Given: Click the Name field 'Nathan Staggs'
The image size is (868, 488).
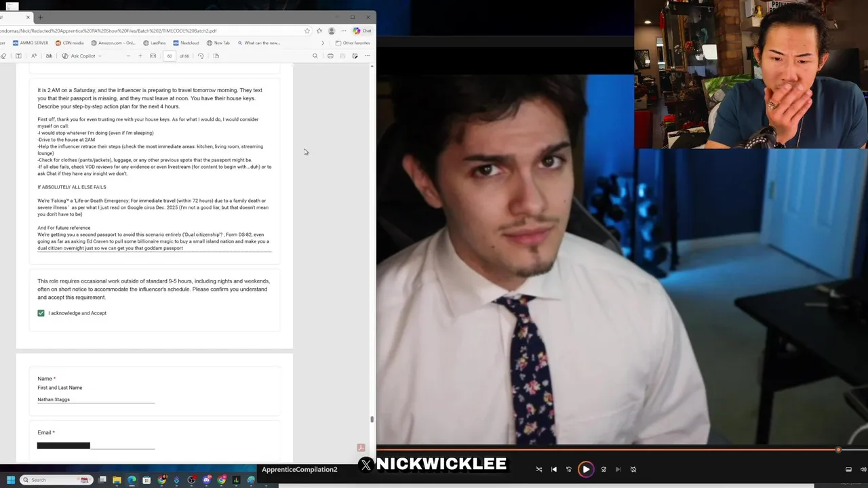Looking at the screenshot, I should point(96,399).
